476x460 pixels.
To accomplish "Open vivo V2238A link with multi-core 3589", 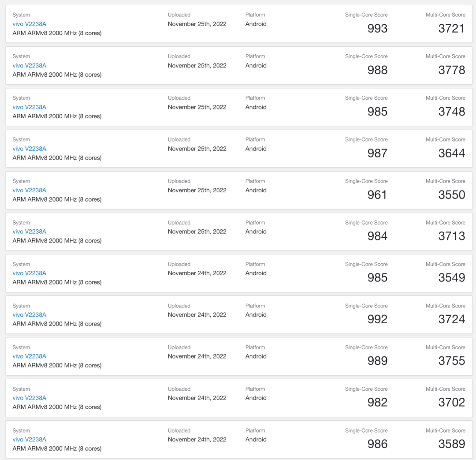I will [29, 439].
